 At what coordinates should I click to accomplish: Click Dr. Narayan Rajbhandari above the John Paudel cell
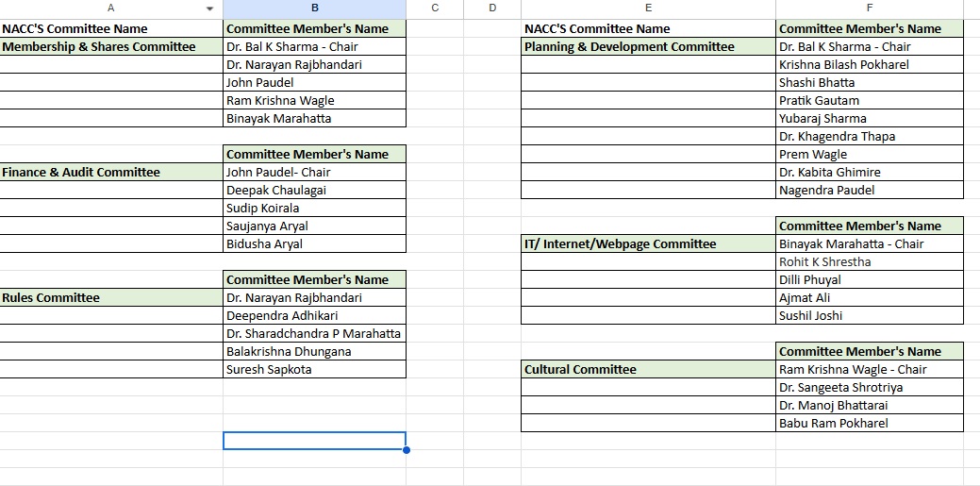(x=314, y=64)
